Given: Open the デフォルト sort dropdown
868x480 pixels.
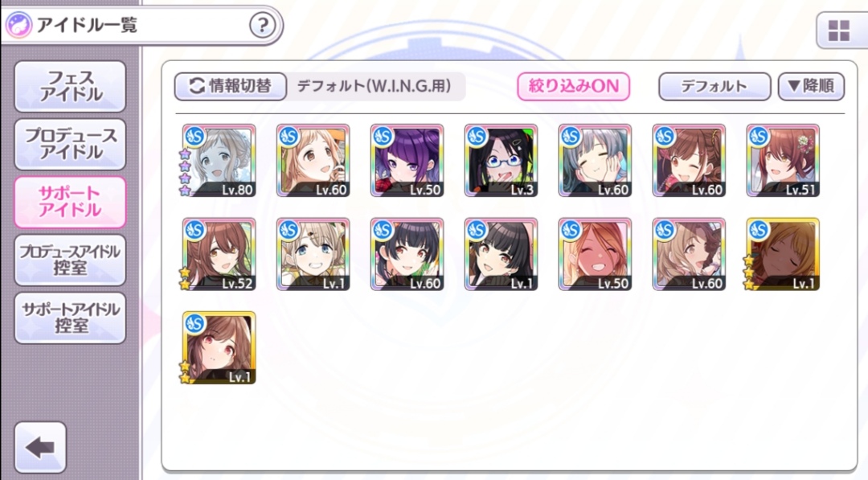Looking at the screenshot, I should [714, 86].
